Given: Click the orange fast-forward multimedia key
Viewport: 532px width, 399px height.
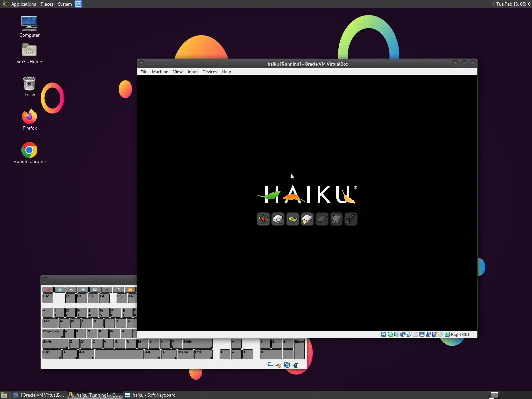Looking at the screenshot, I should [x=130, y=290].
